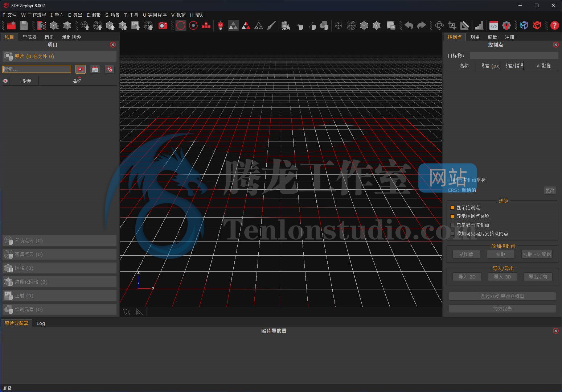Image resolution: width=562 pixels, height=392 pixels.
Task: Uncheck the 显示控制点 checkbox
Action: (452, 207)
